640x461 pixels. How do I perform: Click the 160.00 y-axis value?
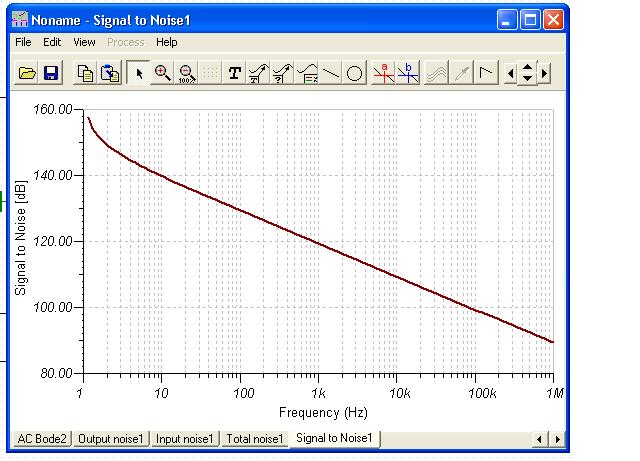pyautogui.click(x=53, y=109)
